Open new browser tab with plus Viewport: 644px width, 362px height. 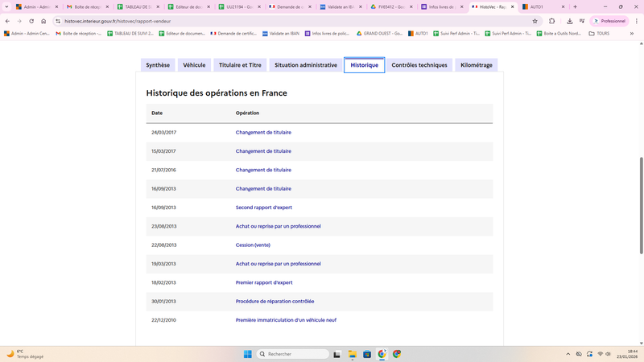pos(575,6)
